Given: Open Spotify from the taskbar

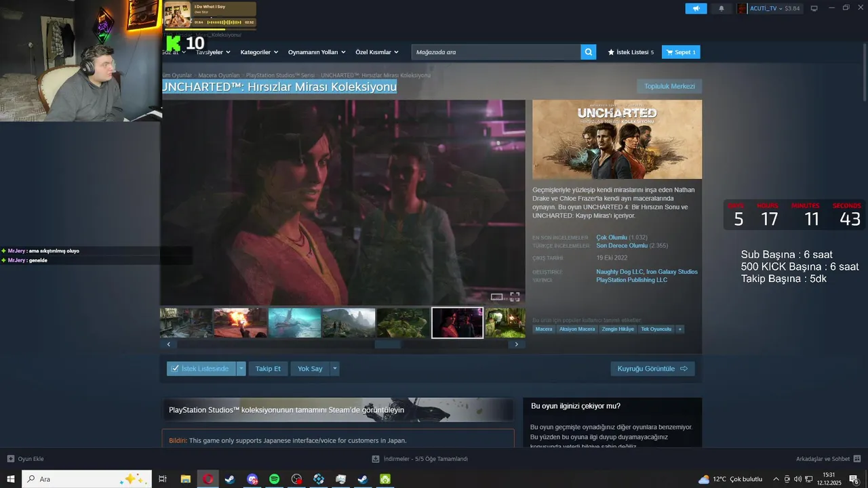Looking at the screenshot, I should (275, 479).
